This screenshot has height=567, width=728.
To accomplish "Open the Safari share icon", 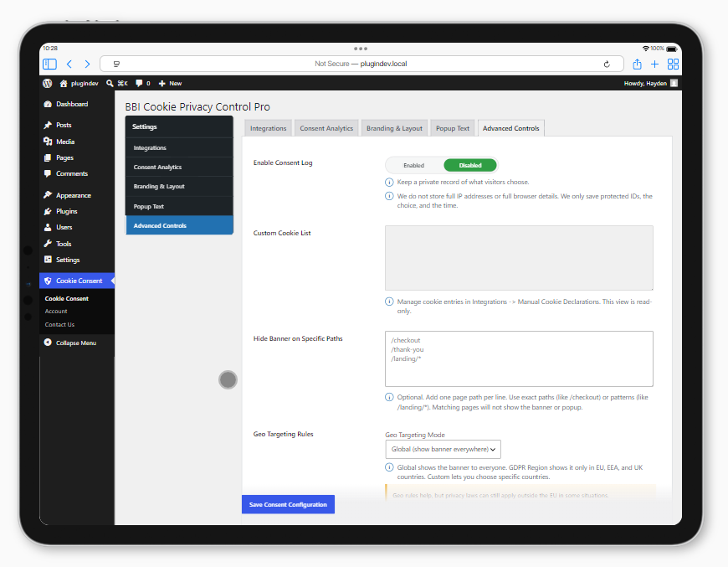I will click(637, 64).
